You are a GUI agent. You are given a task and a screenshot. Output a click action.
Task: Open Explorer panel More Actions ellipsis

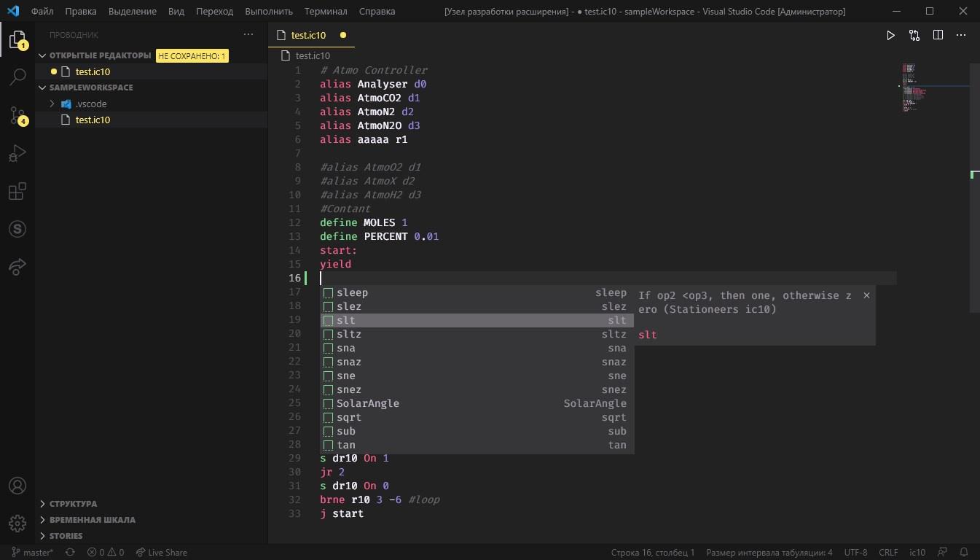(x=248, y=34)
